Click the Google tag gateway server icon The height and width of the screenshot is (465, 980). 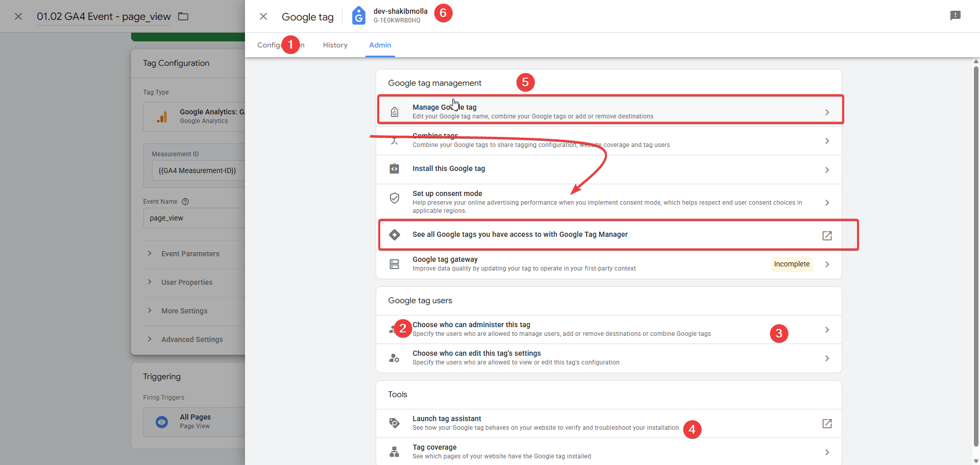tap(395, 264)
